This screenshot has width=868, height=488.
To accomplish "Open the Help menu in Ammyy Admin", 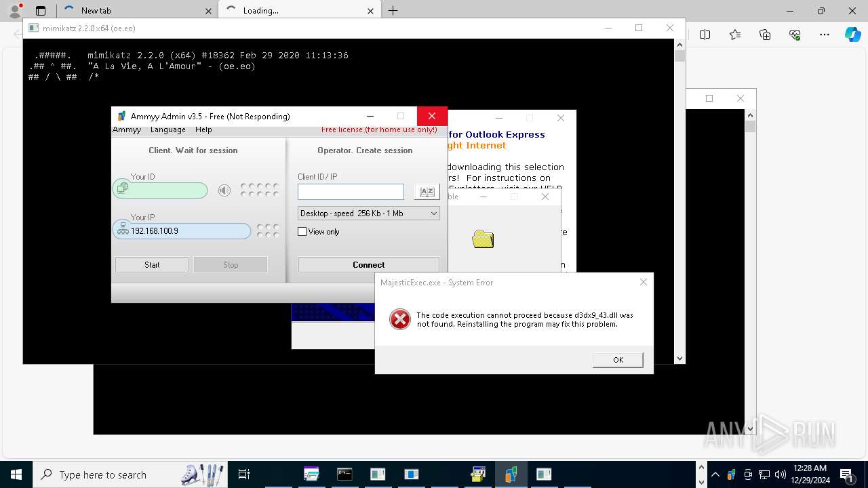I will (x=203, y=129).
